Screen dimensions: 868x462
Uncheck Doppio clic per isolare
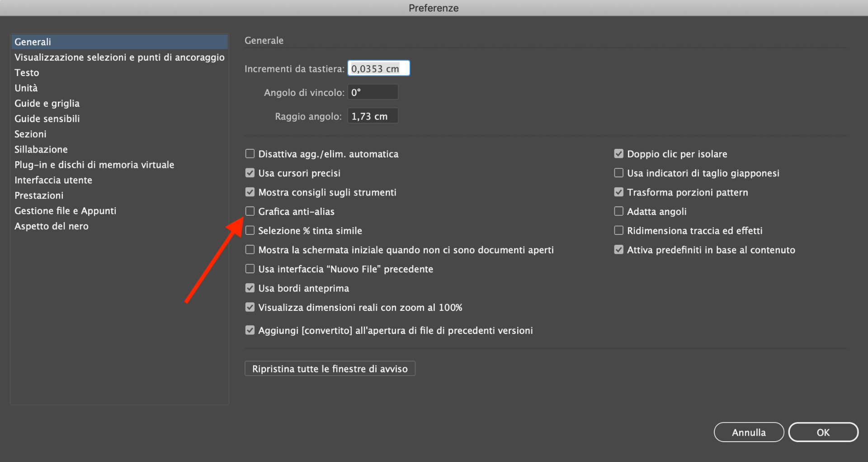coord(619,154)
